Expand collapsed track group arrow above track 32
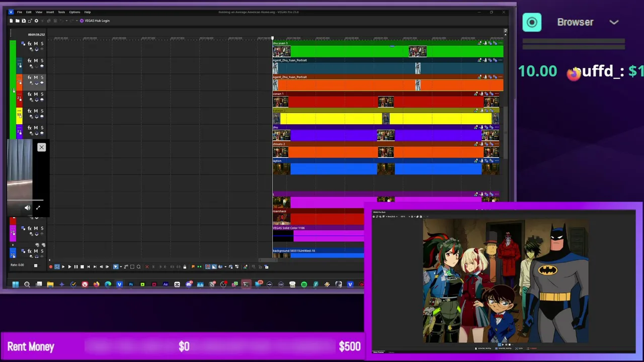The image size is (644, 362). tap(13, 245)
